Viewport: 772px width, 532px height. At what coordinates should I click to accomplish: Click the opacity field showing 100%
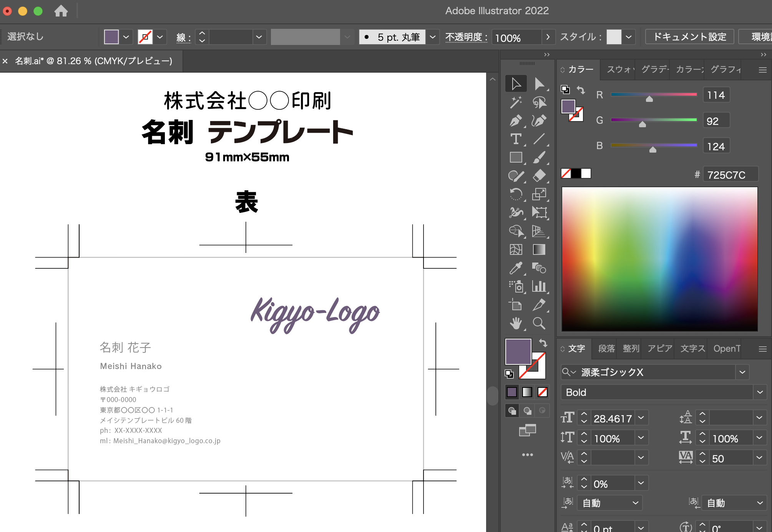coord(517,38)
